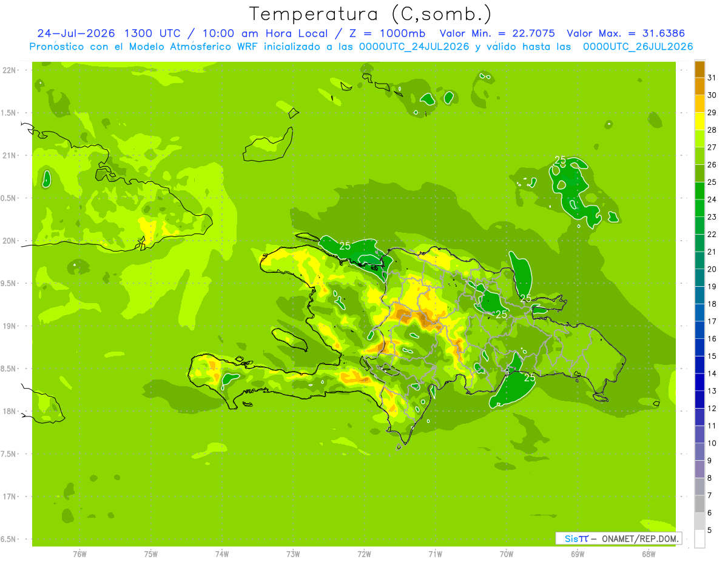This screenshot has height=562, width=728.
Task: Click the "25" contour label near 21N 69W
Action: 560,160
